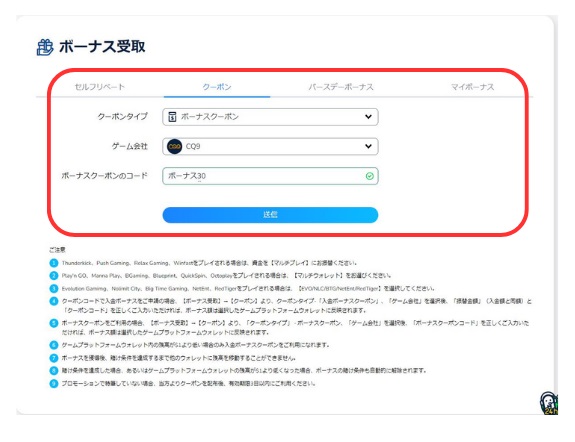The width and height of the screenshot is (575, 442).
Task: Click the ご注意 notes heading
Action: pyautogui.click(x=57, y=250)
